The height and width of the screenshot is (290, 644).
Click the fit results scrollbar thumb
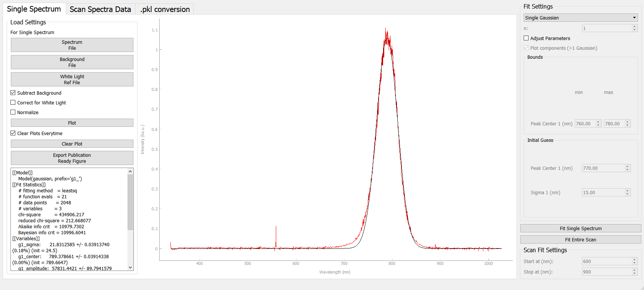(x=130, y=202)
